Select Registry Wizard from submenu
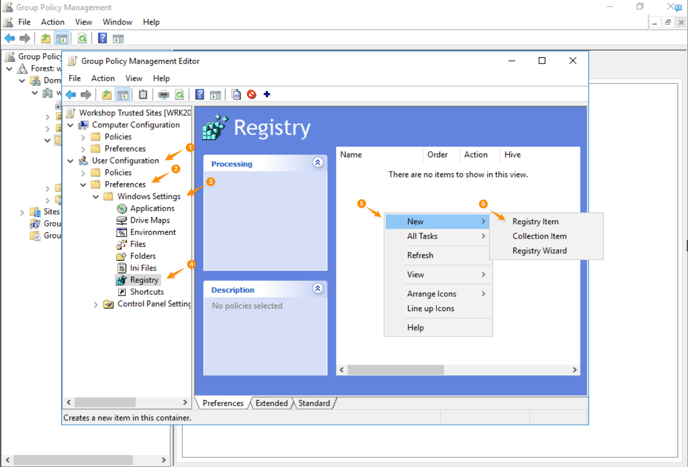 [x=546, y=251]
